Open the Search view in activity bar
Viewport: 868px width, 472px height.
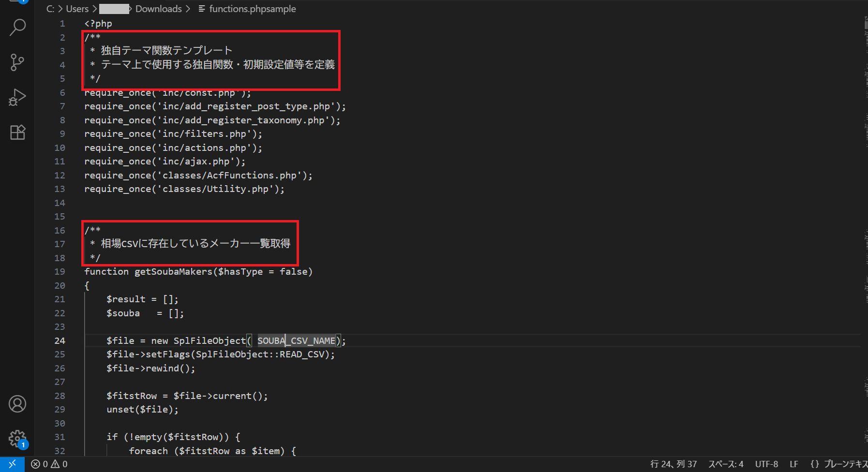point(17,27)
